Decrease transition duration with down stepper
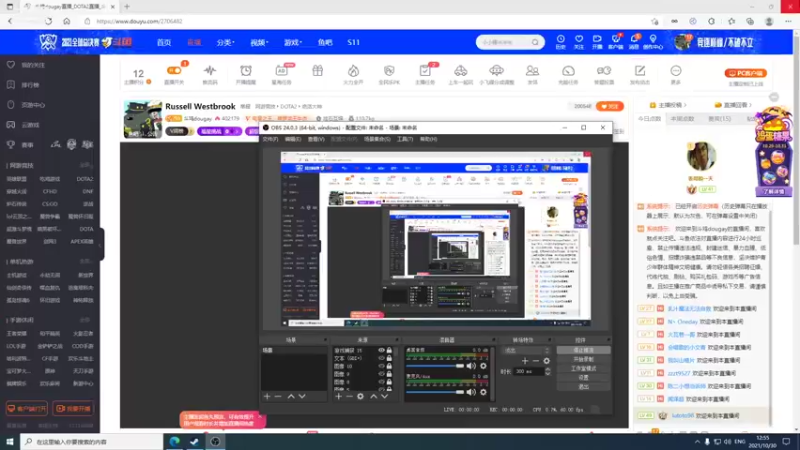Screen dimensions: 800x450 click(x=547, y=373)
